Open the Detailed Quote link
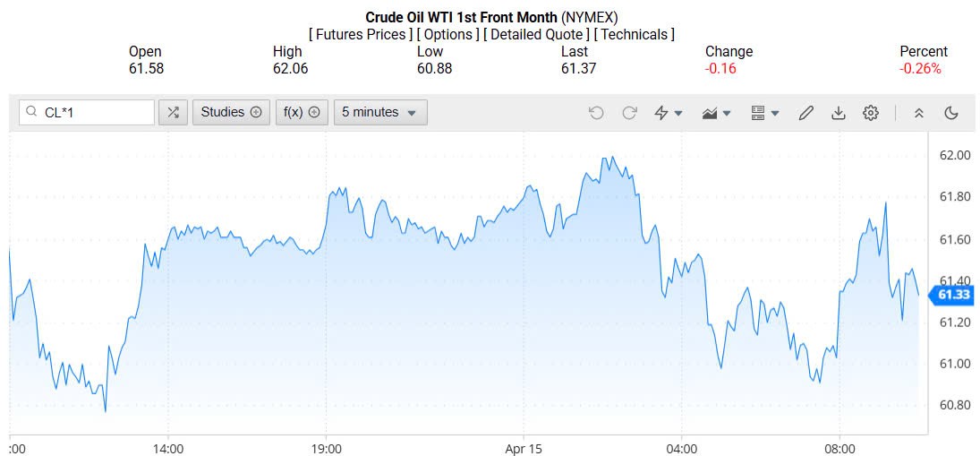The image size is (980, 456). click(536, 34)
